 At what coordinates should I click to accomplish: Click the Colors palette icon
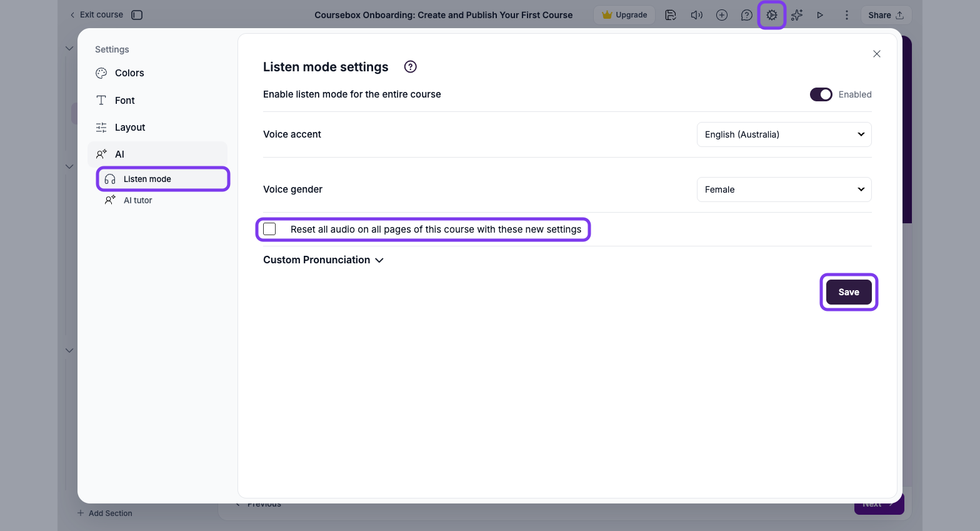tap(101, 73)
